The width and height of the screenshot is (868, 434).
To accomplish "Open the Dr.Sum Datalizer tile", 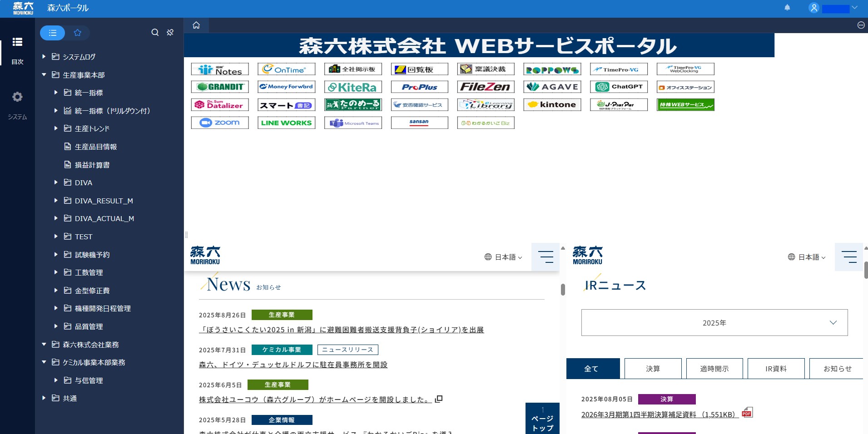I will coord(220,105).
